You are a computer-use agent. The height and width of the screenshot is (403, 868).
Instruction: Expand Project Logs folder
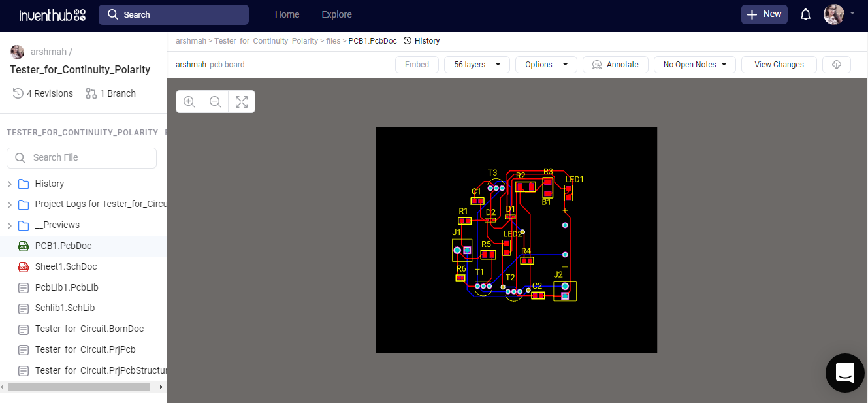9,205
